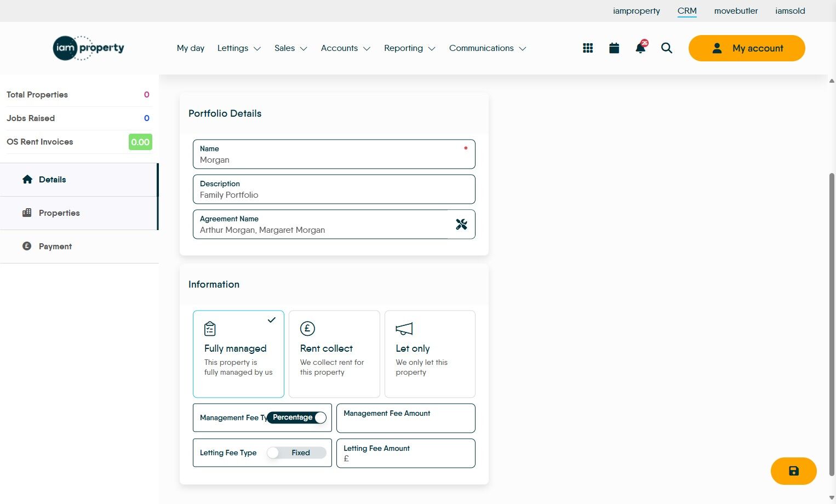Click the page vertical scrollbar thumb

point(832,324)
